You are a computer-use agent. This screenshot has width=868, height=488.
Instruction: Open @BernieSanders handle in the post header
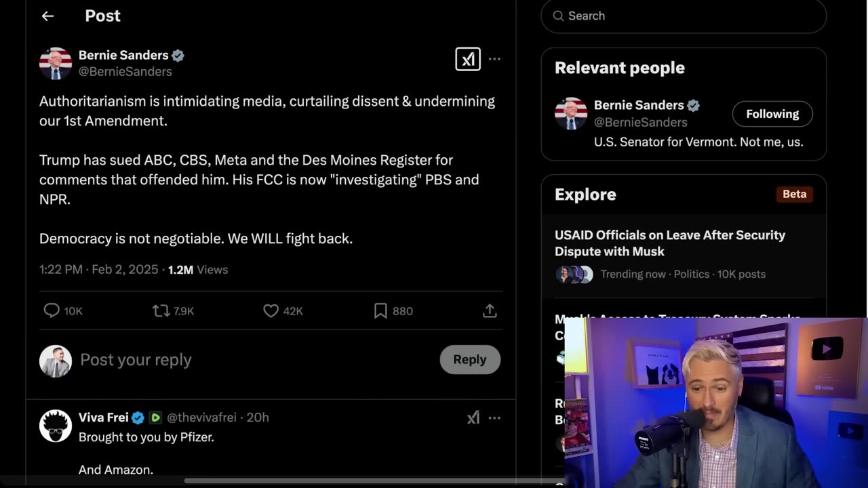click(125, 71)
